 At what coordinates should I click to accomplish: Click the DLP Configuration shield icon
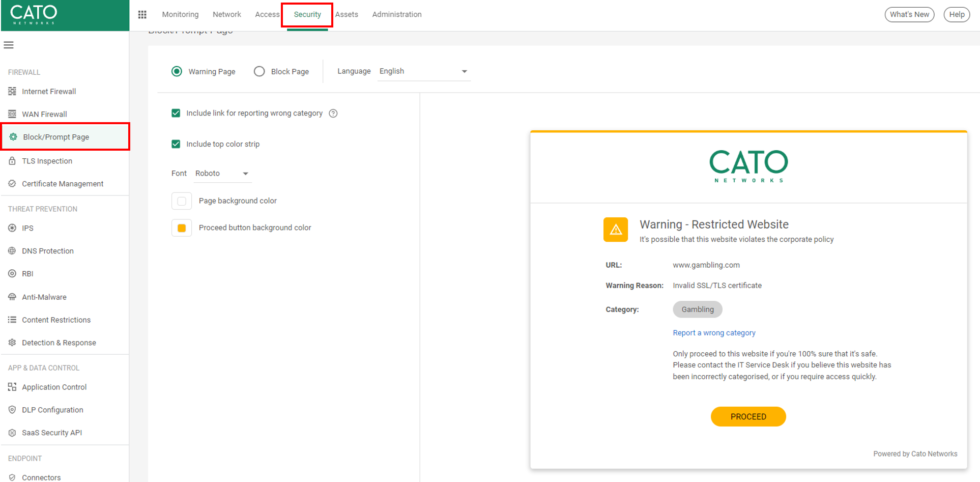tap(12, 410)
